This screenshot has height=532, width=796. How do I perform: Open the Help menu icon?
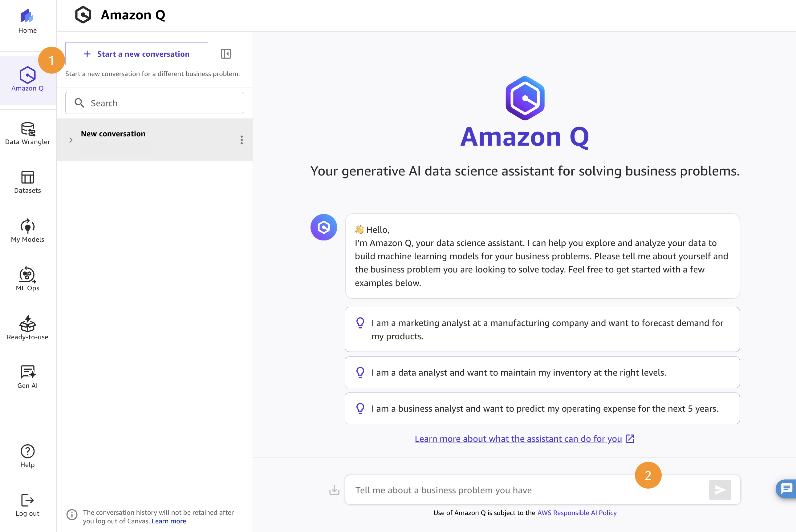[27, 451]
